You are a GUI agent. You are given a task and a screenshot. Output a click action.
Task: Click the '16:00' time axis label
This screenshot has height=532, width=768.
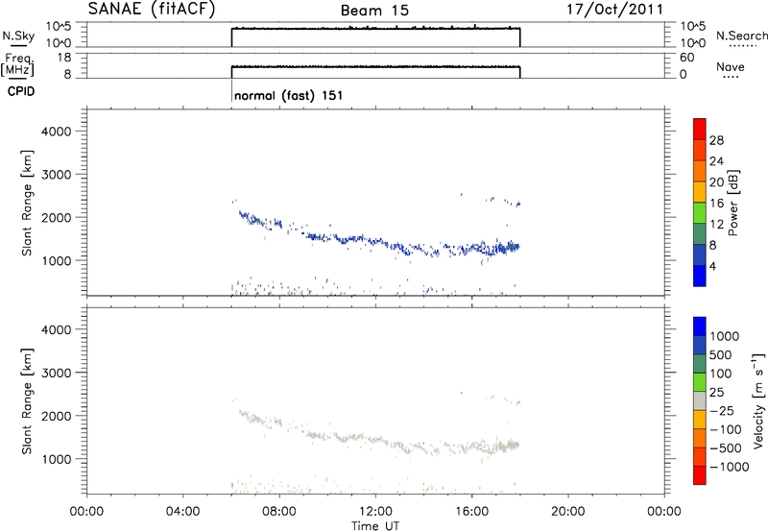click(x=471, y=512)
